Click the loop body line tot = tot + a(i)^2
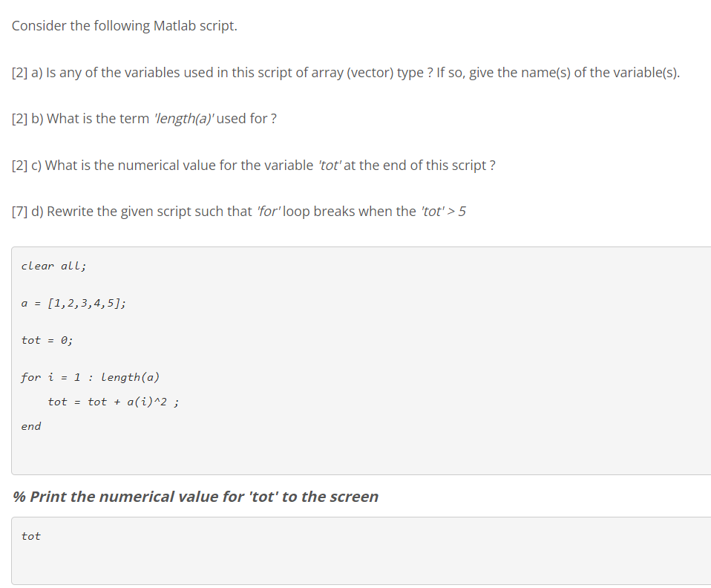The height and width of the screenshot is (588, 711). pyautogui.click(x=114, y=402)
